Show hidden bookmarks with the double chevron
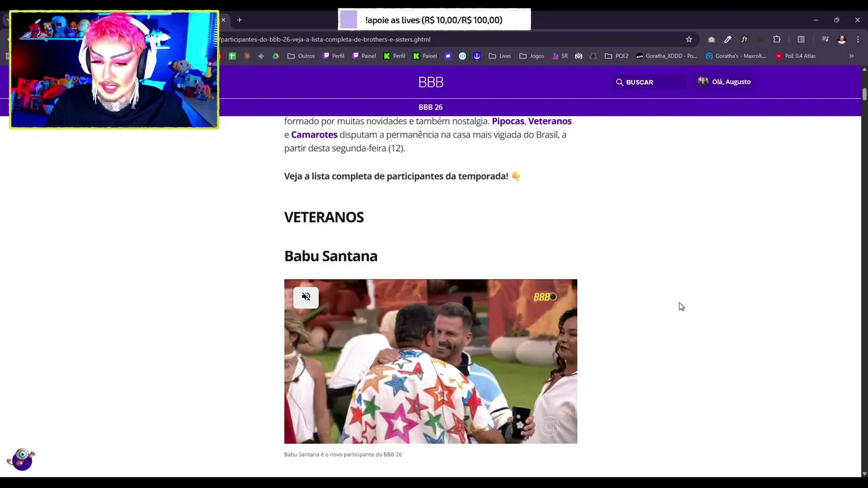Viewport: 868px width, 488px height. coord(852,56)
